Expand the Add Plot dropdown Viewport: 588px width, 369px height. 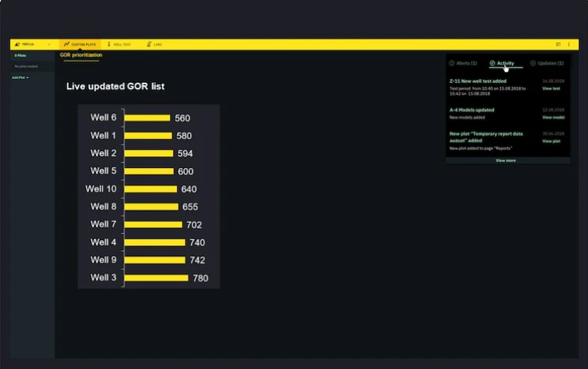[x=20, y=78]
